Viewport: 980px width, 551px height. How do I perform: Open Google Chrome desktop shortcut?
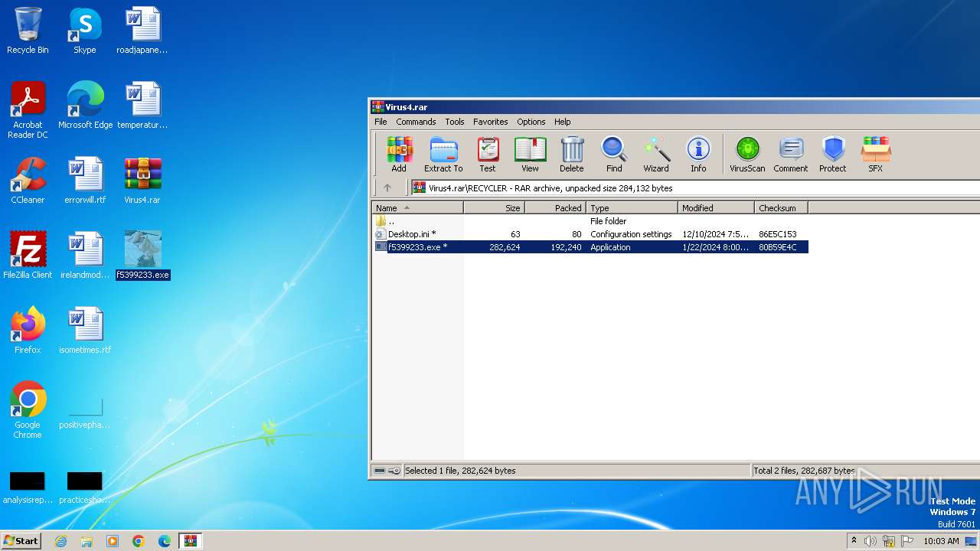pyautogui.click(x=28, y=410)
